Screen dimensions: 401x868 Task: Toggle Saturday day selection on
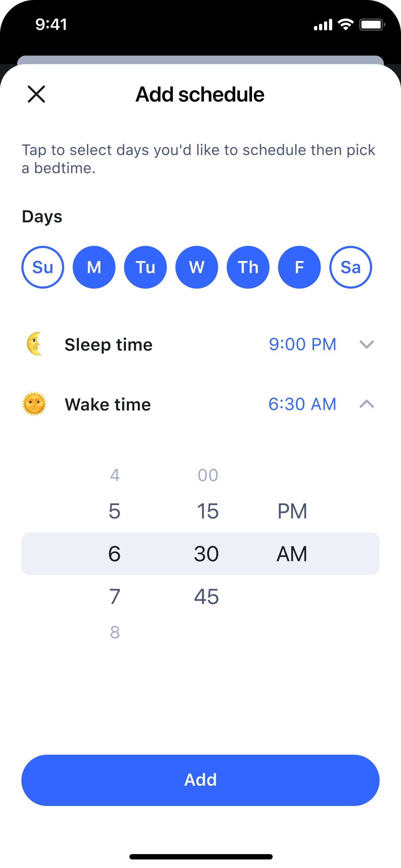pos(351,267)
